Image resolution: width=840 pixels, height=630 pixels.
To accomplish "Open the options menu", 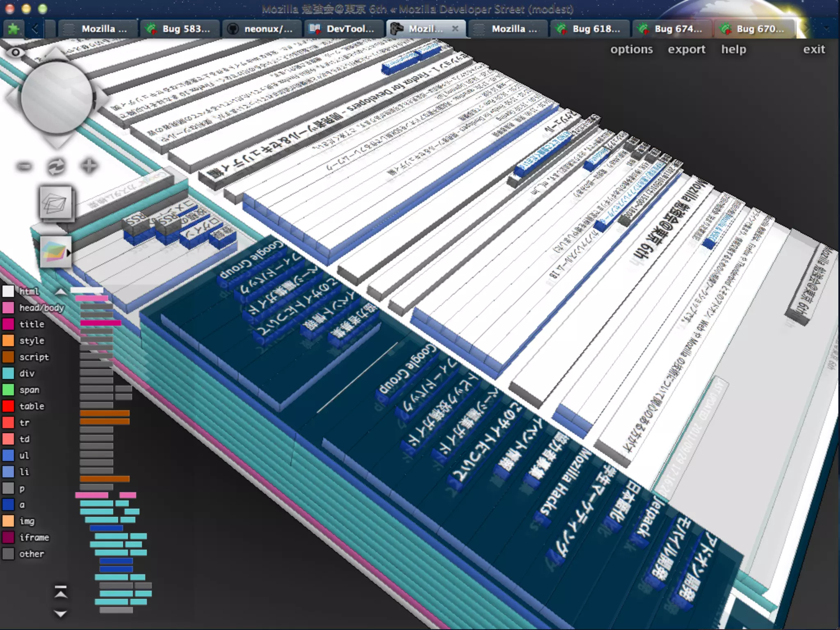I will 631,49.
